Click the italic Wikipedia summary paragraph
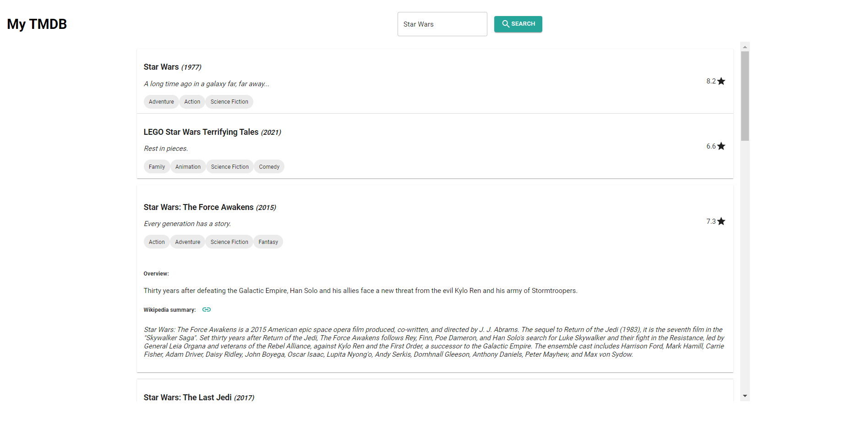Viewport: 868px width, 431px height. [x=434, y=342]
